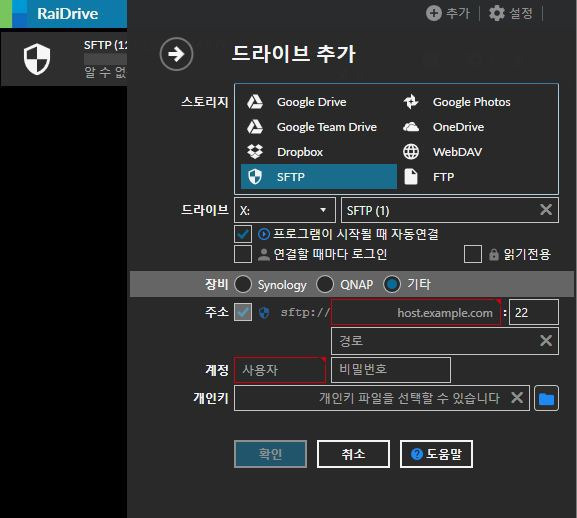Click the back arrow circle icon

(176, 54)
